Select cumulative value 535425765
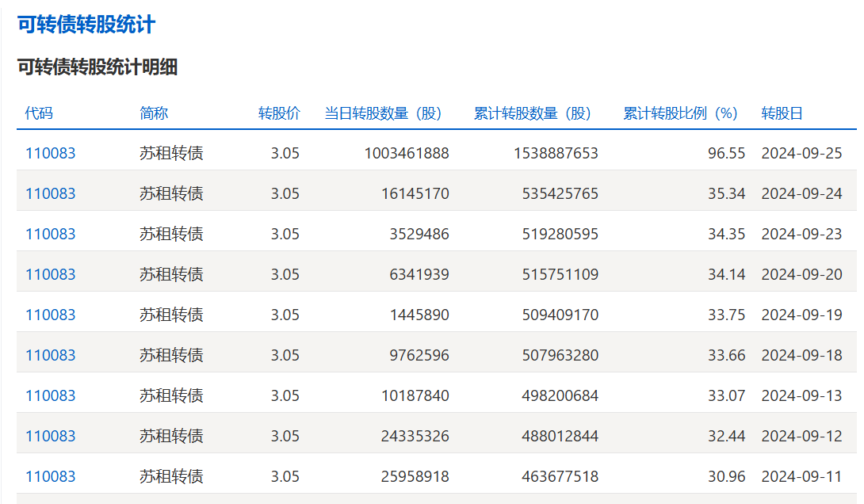The height and width of the screenshot is (504, 864). pyautogui.click(x=560, y=193)
